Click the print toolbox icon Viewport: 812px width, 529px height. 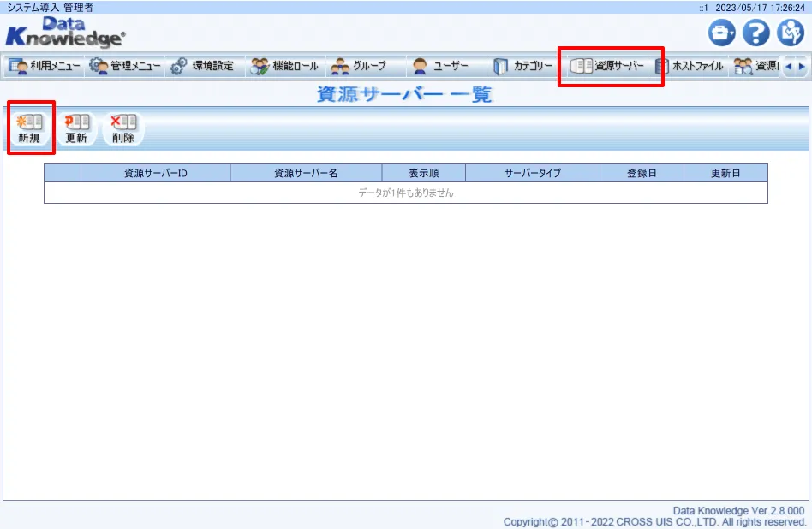tap(720, 33)
